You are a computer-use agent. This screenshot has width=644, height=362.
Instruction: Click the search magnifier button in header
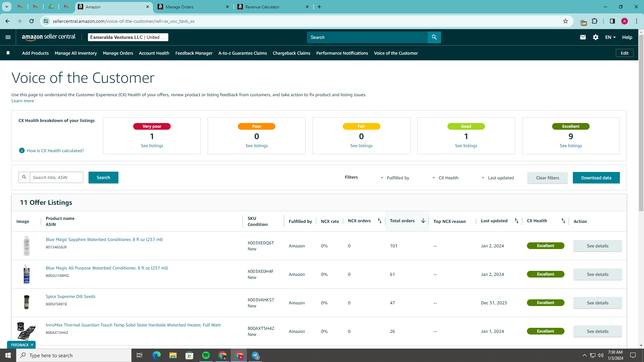434,37
